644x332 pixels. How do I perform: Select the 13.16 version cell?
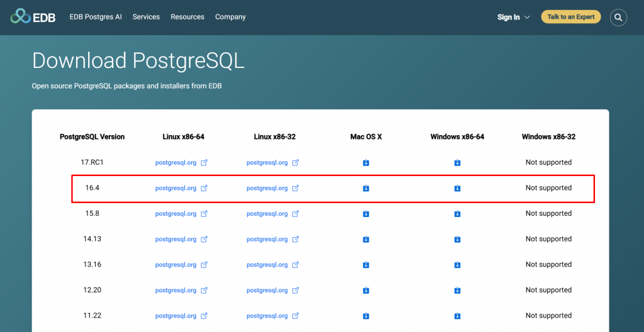point(92,265)
